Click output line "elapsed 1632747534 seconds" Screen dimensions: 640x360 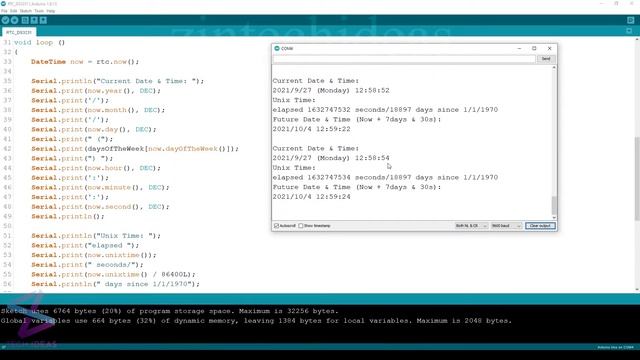[385, 177]
